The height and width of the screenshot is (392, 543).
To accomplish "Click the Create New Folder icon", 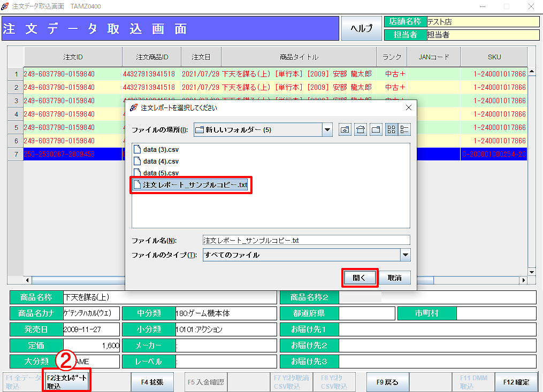I will click(x=376, y=129).
